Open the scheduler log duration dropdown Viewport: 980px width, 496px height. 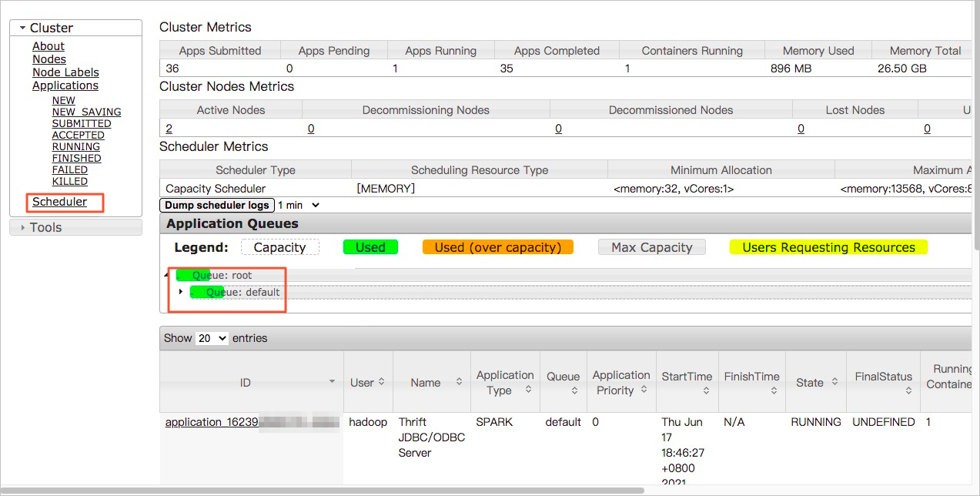tap(298, 205)
